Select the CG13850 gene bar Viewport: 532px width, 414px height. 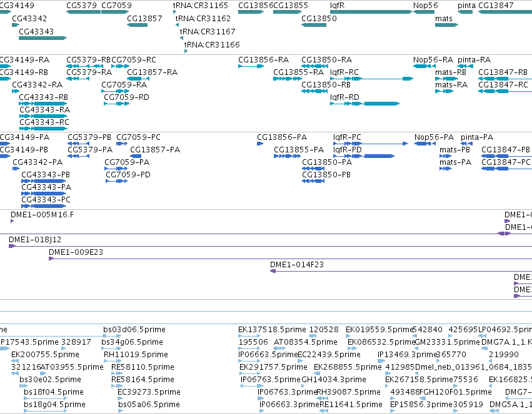[314, 25]
